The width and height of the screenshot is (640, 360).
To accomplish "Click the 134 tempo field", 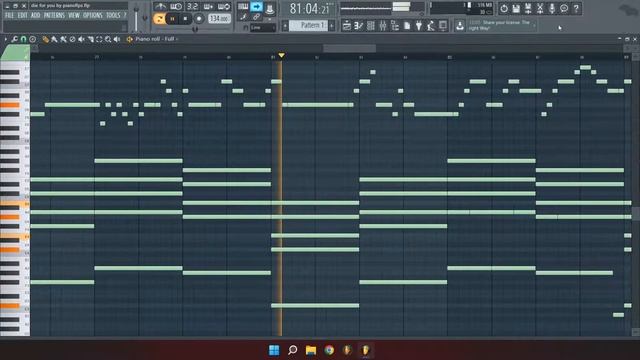I will point(219,19).
